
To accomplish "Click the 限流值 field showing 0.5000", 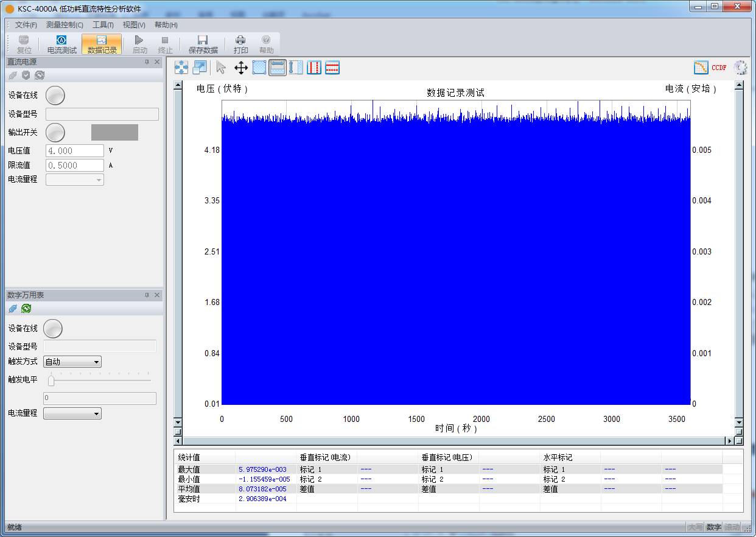I will click(x=75, y=166).
